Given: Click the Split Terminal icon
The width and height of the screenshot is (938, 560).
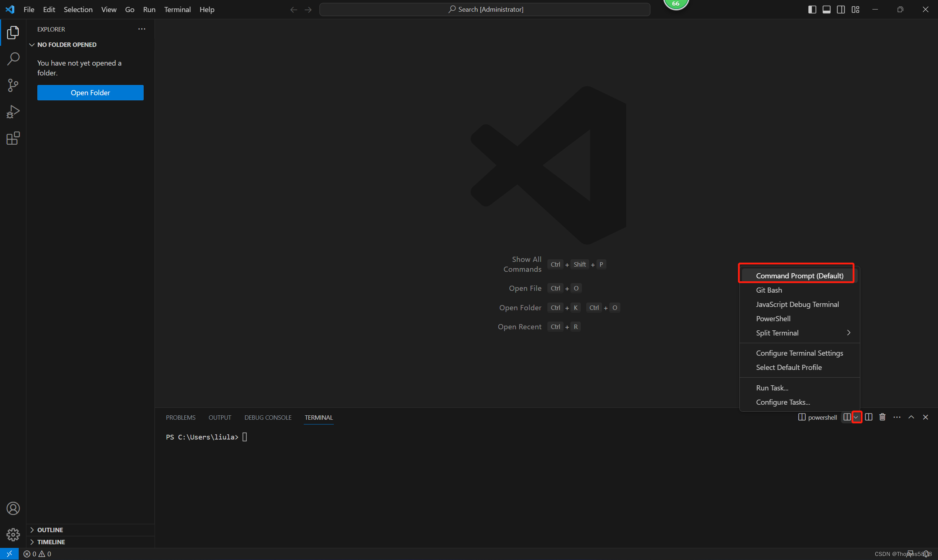Looking at the screenshot, I should tap(868, 417).
